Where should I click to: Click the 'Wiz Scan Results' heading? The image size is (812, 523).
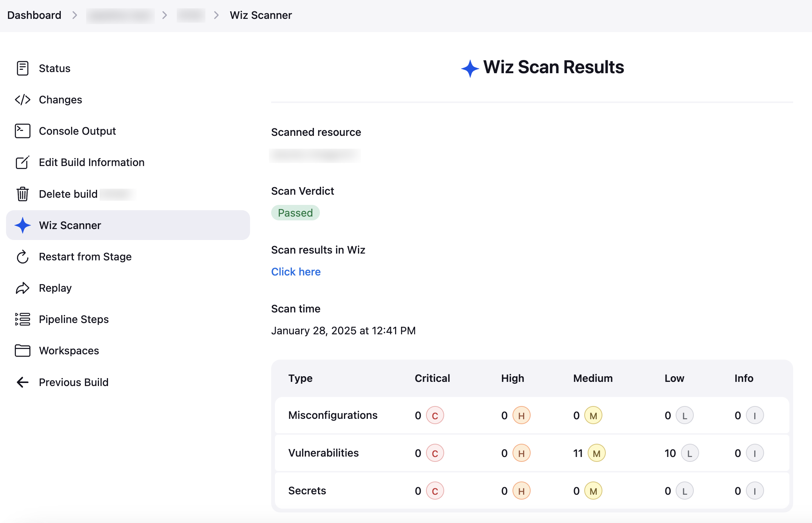tap(553, 67)
